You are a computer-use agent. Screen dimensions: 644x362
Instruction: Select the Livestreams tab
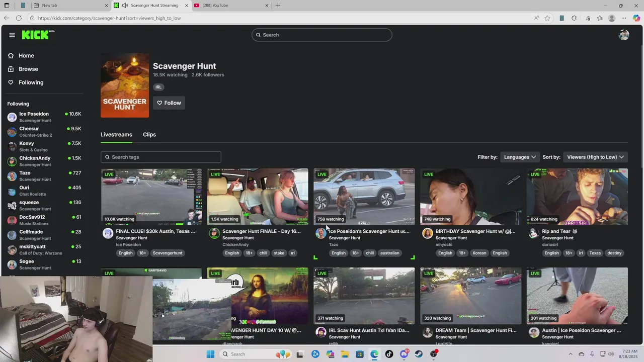click(x=116, y=134)
